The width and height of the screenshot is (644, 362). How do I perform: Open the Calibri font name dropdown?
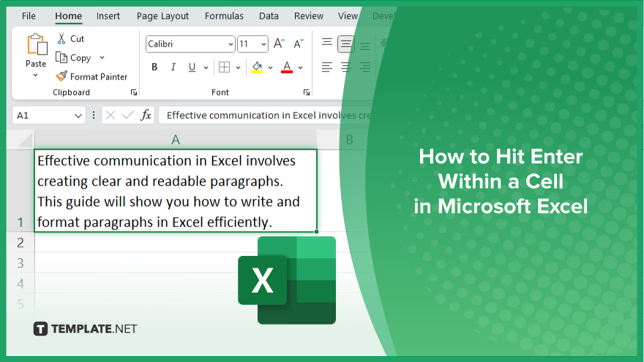(231, 44)
